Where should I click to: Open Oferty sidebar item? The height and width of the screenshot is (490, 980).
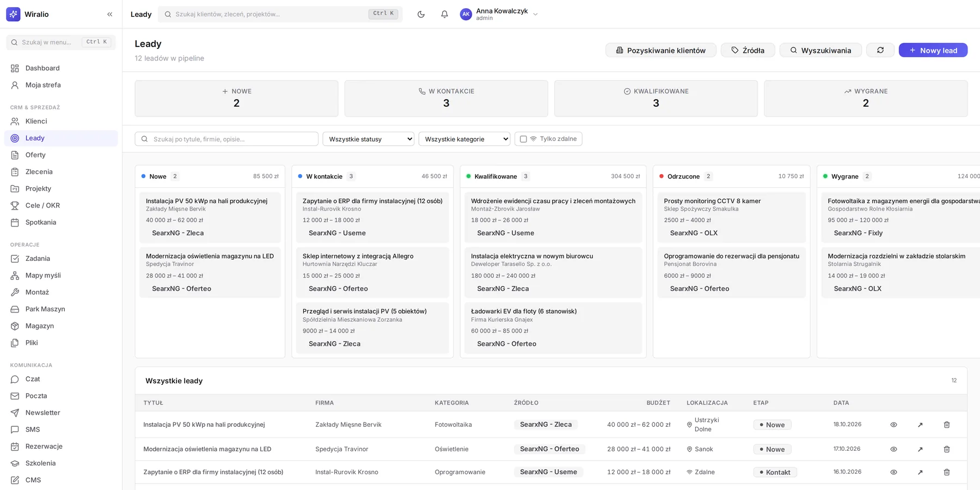[x=61, y=155]
